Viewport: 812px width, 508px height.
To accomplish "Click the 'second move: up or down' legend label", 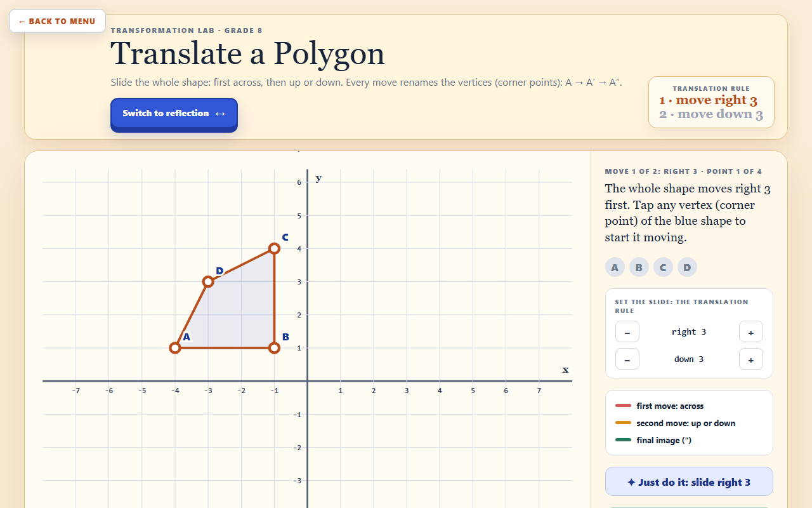I will click(x=686, y=423).
